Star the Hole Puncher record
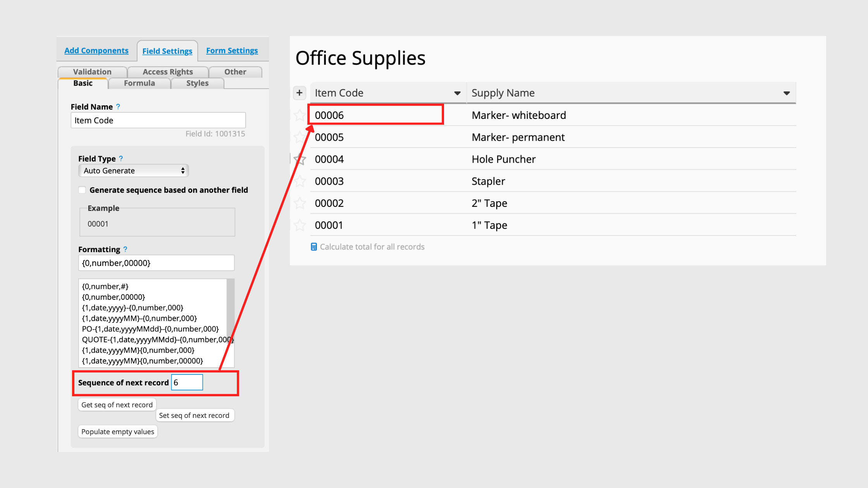The image size is (868, 488). [300, 159]
